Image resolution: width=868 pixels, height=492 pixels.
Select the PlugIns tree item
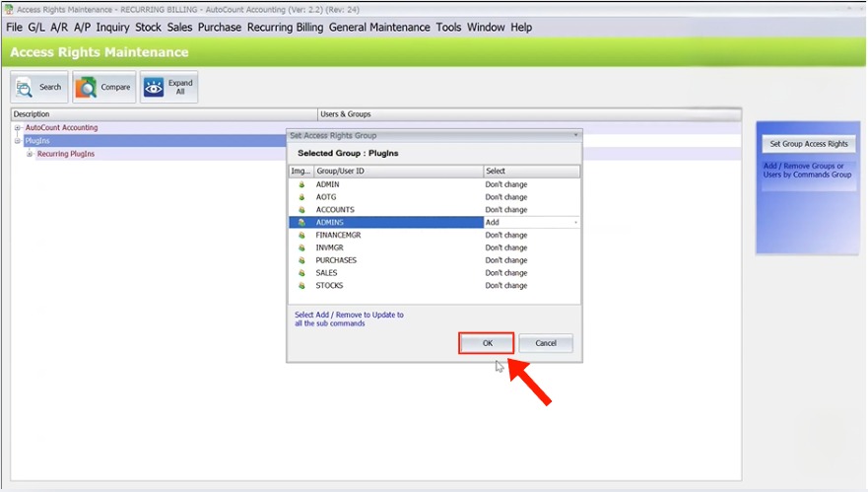37,141
